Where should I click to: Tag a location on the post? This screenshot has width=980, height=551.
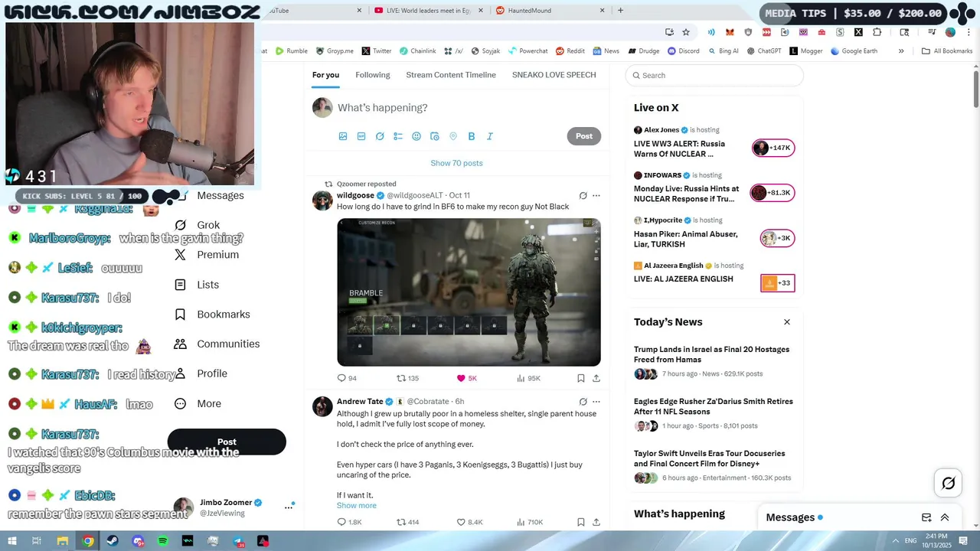pos(453,136)
